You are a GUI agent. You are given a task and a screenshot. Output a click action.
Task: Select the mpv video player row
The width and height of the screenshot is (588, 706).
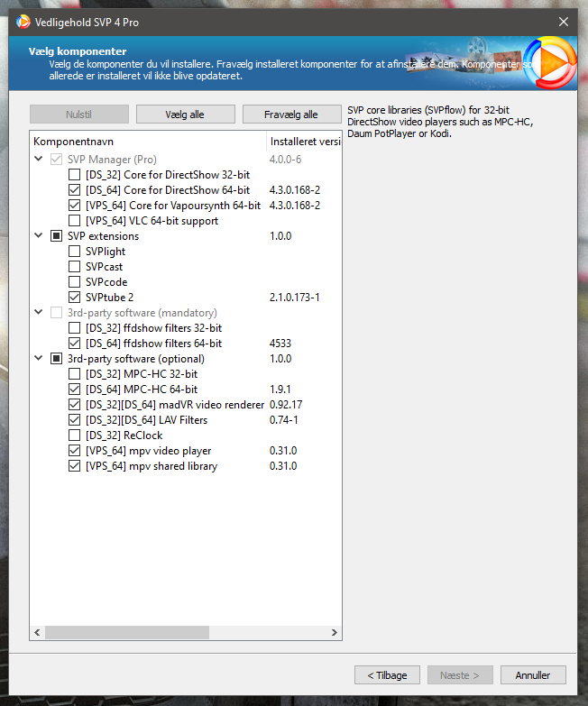click(149, 451)
